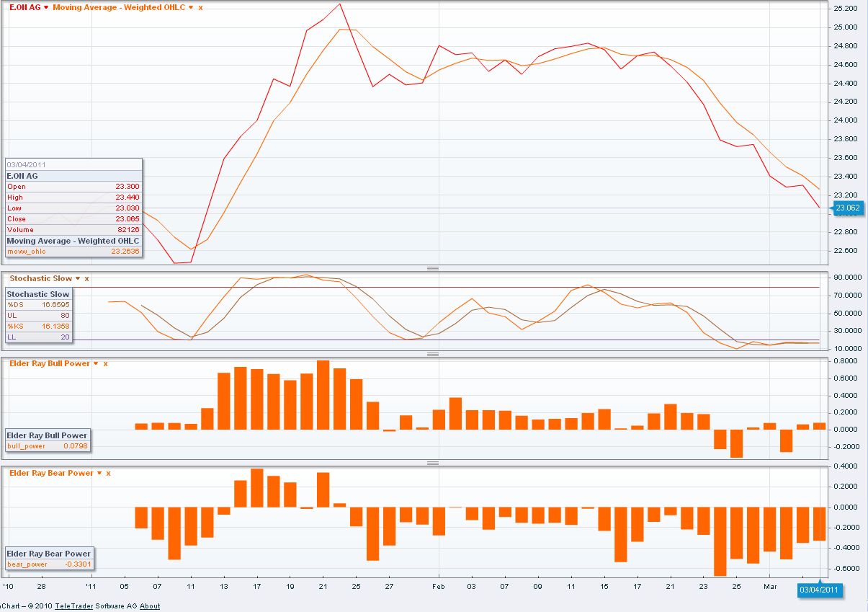Click the Stochastic Slow pane title
The height and width of the screenshot is (612, 868).
pos(41,278)
